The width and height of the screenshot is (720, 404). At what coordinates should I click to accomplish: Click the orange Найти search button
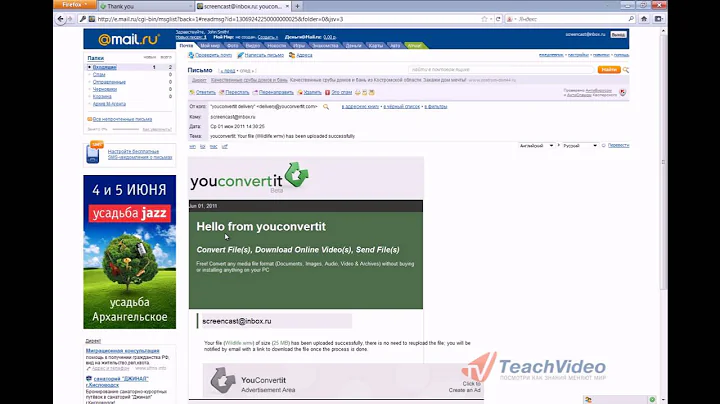(609, 69)
